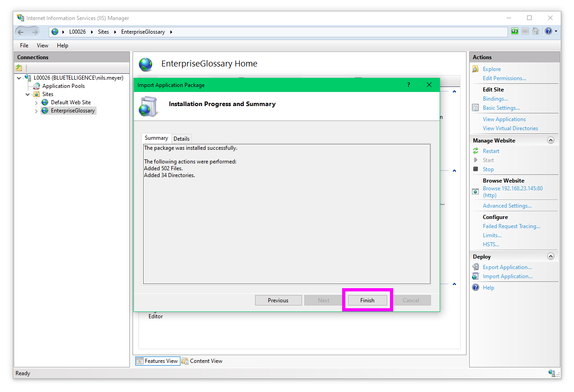Collapse the Sites tree node
The image size is (574, 392).
tap(28, 95)
